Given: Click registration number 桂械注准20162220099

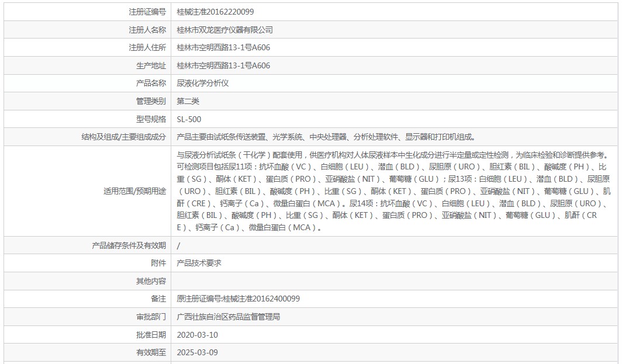Looking at the screenshot, I should [x=215, y=12].
